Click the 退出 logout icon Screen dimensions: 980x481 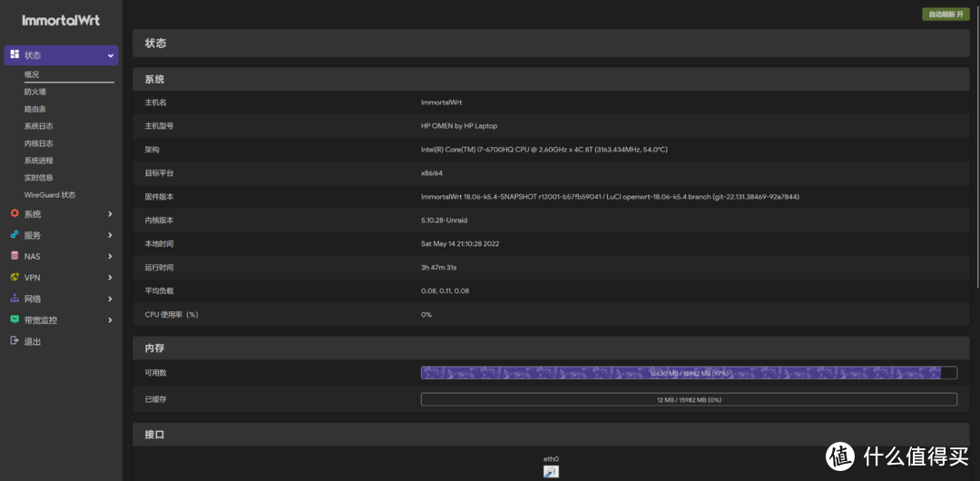tap(15, 341)
